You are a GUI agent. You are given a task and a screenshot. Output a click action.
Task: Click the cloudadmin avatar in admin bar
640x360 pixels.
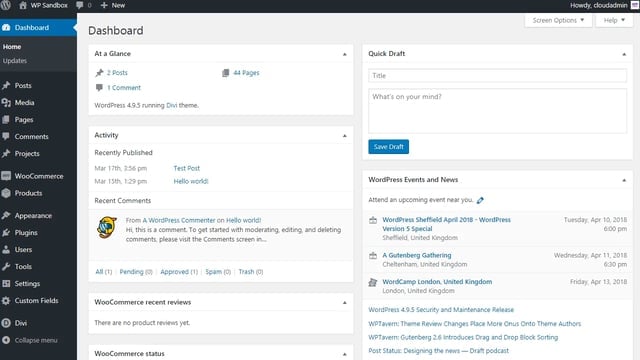(x=635, y=5)
